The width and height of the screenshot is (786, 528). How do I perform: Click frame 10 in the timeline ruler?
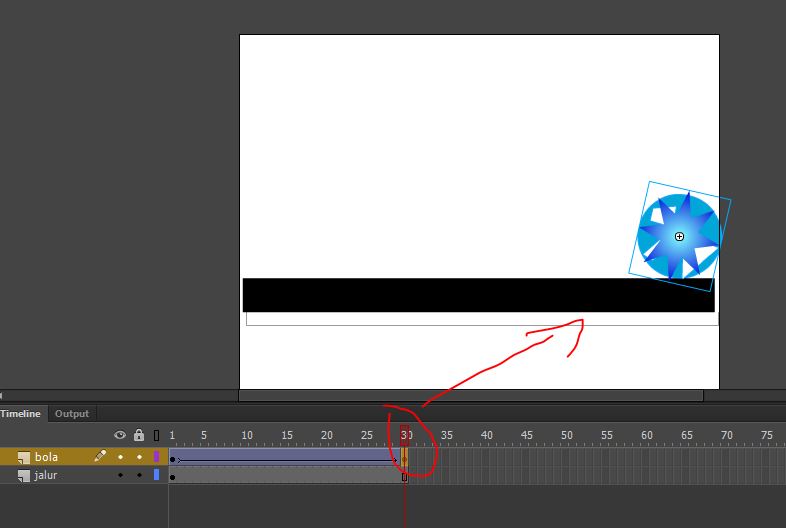tap(247, 435)
